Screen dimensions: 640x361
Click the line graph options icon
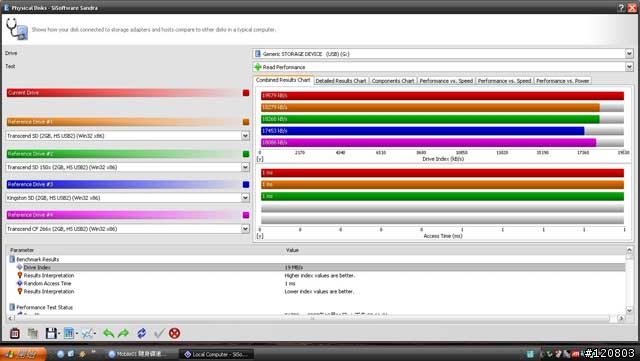click(87, 333)
